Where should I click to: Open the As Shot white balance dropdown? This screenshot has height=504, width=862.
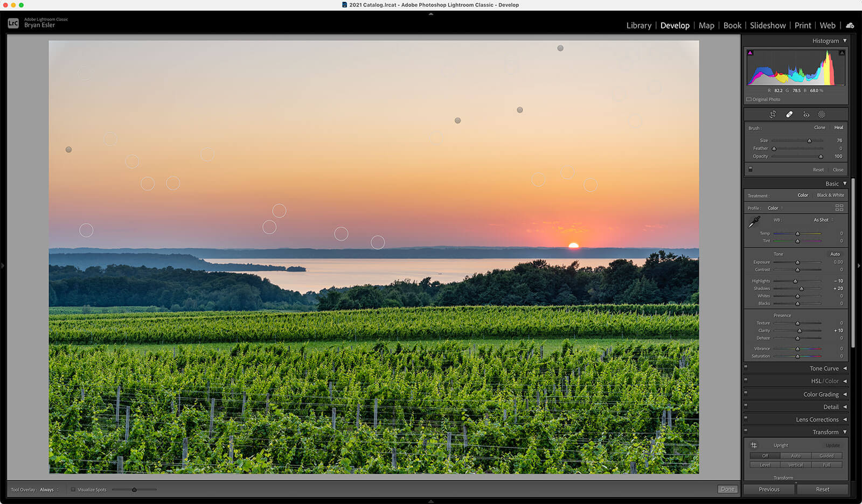pos(823,220)
